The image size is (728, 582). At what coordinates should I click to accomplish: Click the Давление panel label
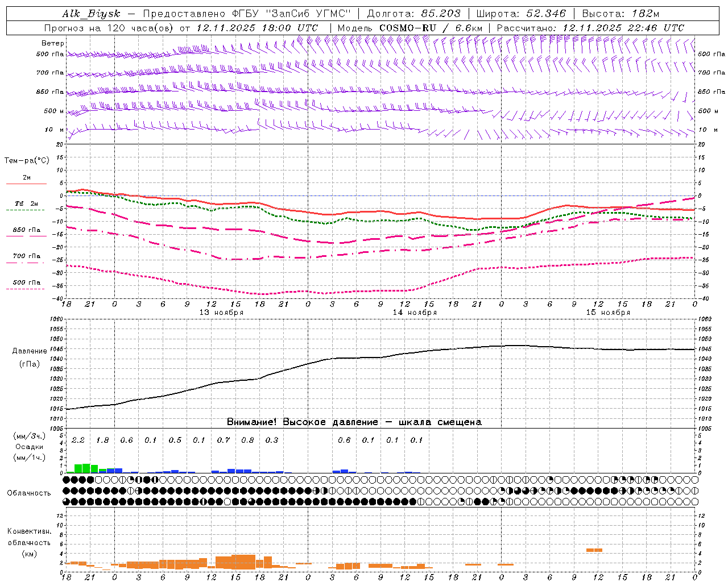click(30, 351)
